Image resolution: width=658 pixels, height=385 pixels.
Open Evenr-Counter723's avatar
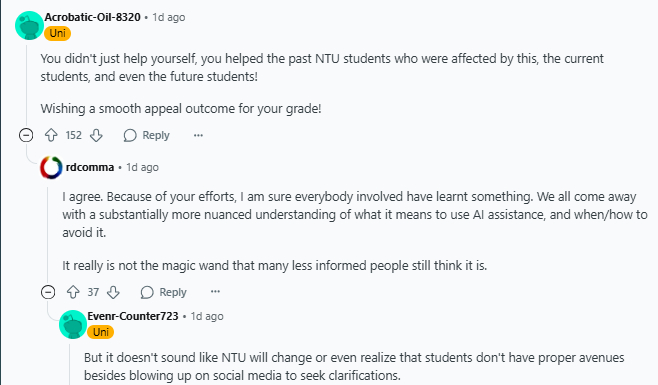pyautogui.click(x=73, y=324)
